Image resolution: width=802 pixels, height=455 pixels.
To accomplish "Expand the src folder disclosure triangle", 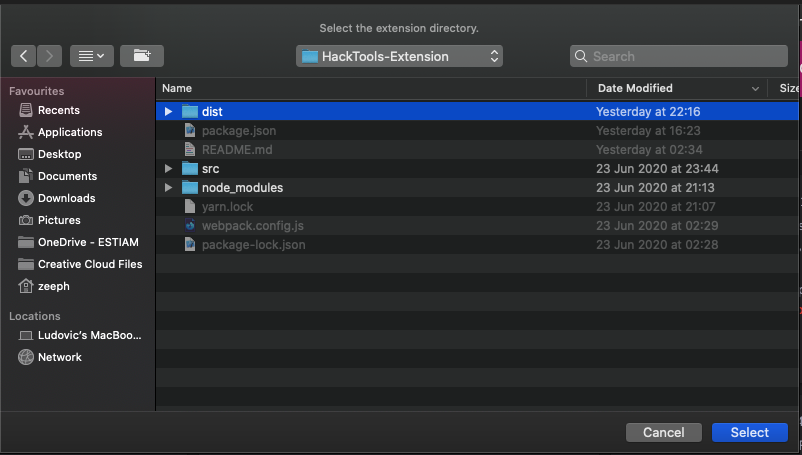I will tap(169, 169).
